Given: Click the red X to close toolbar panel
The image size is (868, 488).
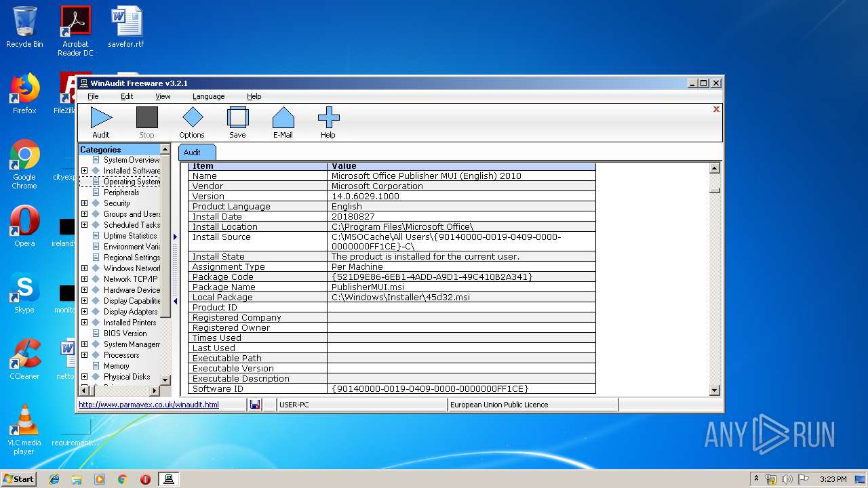Looking at the screenshot, I should [716, 109].
